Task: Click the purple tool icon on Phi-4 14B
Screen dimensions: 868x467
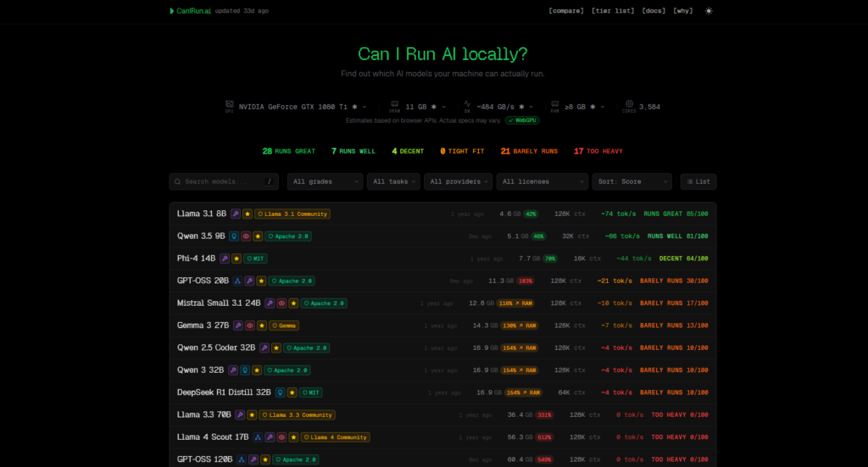Action: (224, 259)
